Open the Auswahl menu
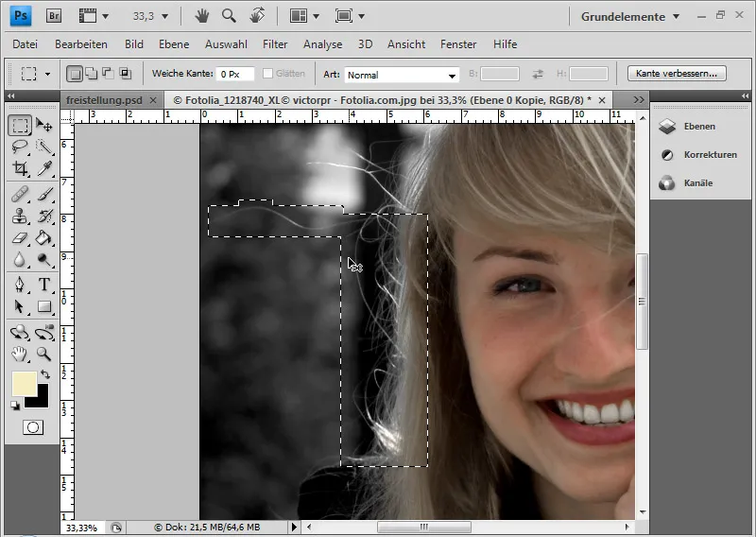This screenshot has height=537, width=756. (226, 44)
